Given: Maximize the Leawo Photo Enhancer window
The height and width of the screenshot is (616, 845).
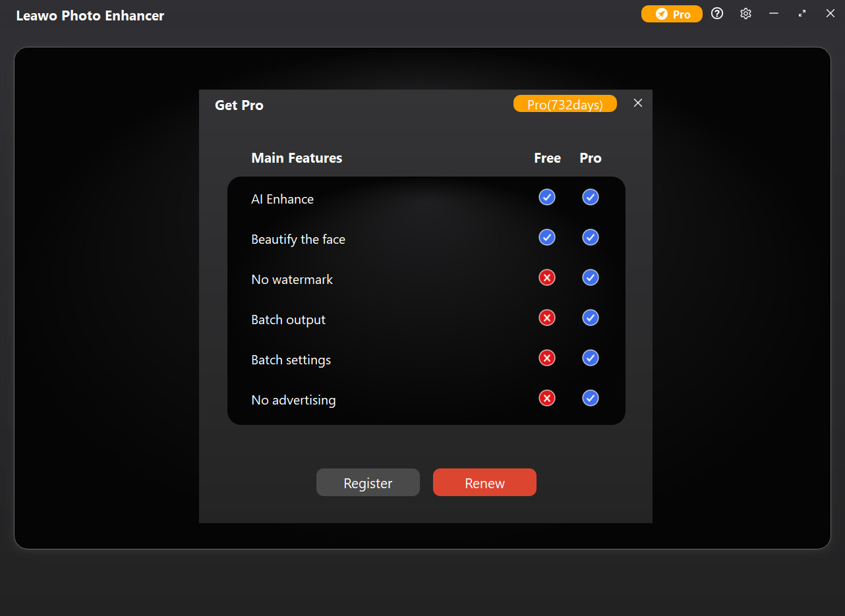Looking at the screenshot, I should click(802, 13).
